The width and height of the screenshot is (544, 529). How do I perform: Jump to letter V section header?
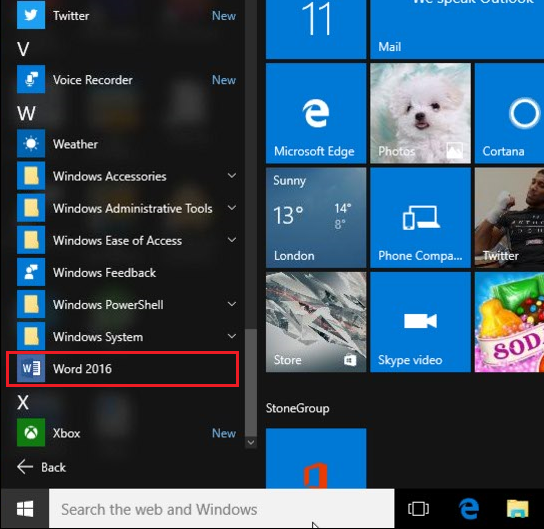[23, 49]
